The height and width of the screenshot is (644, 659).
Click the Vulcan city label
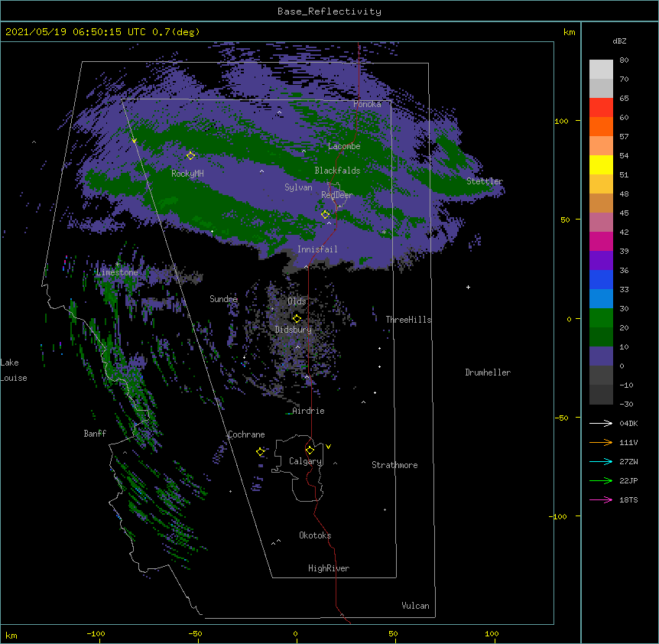(415, 606)
